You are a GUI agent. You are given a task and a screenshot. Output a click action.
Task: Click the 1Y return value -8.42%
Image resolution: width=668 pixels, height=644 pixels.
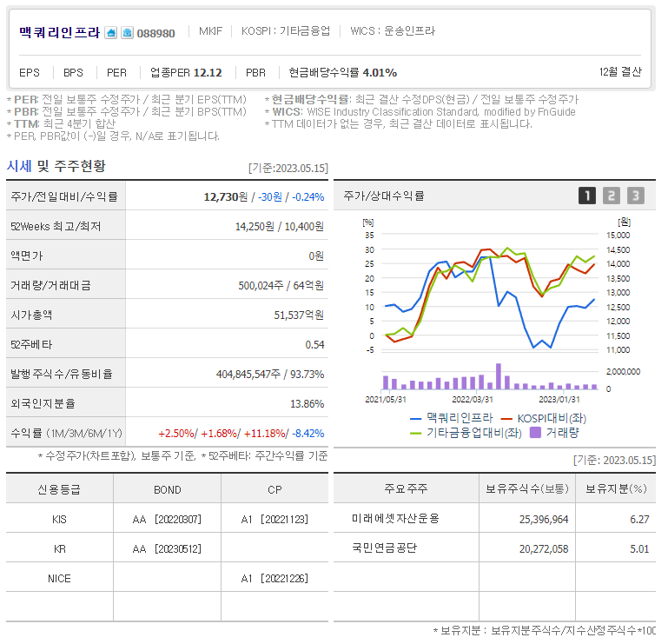308,434
